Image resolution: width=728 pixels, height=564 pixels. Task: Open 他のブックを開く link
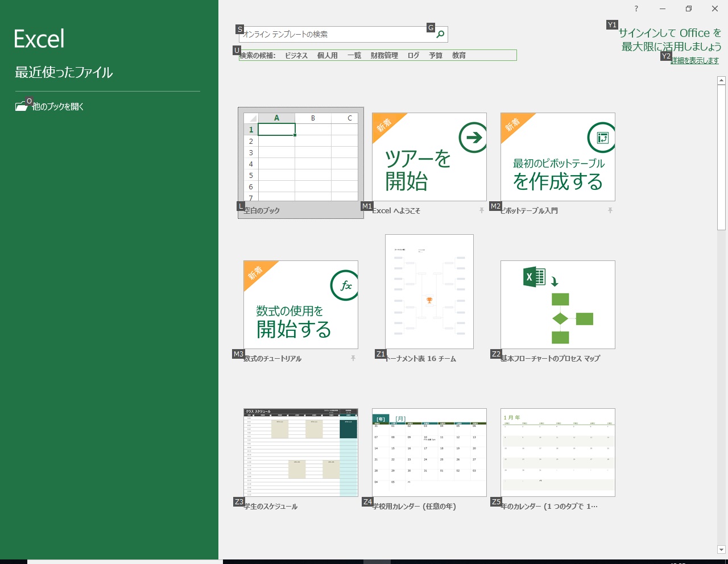pyautogui.click(x=58, y=106)
